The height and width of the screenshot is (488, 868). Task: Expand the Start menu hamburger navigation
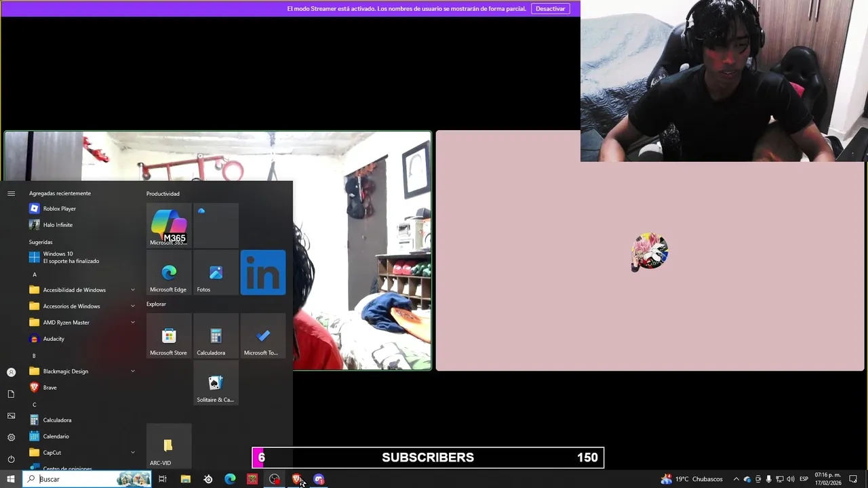pos(11,194)
